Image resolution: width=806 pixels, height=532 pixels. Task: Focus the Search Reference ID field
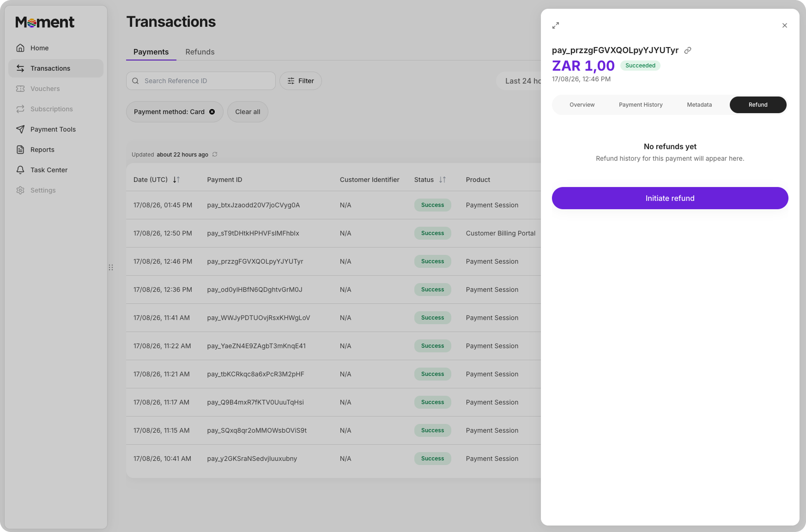(x=201, y=81)
